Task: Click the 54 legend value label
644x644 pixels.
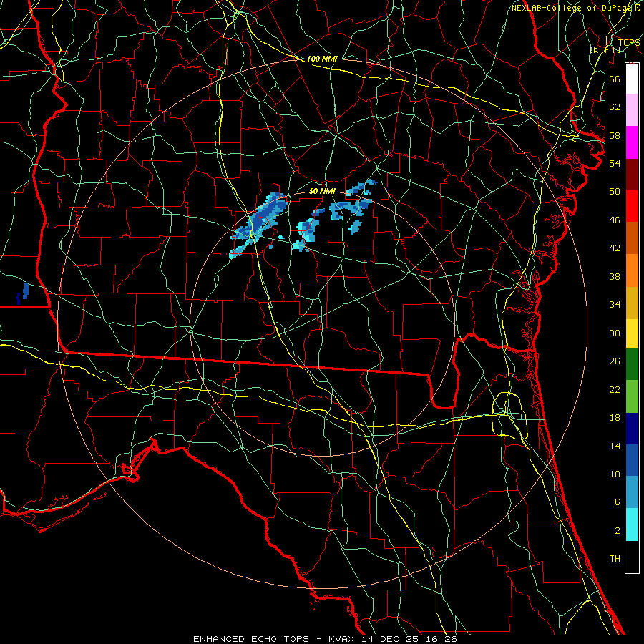Action: coord(615,163)
